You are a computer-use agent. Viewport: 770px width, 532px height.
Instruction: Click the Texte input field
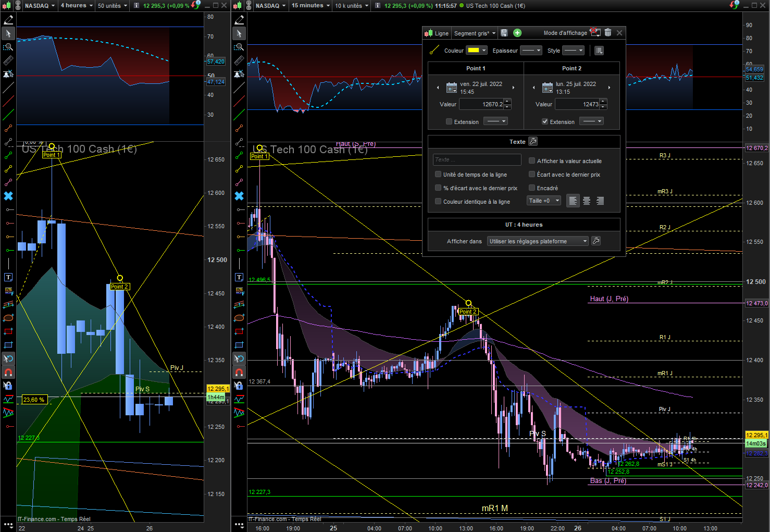click(477, 159)
